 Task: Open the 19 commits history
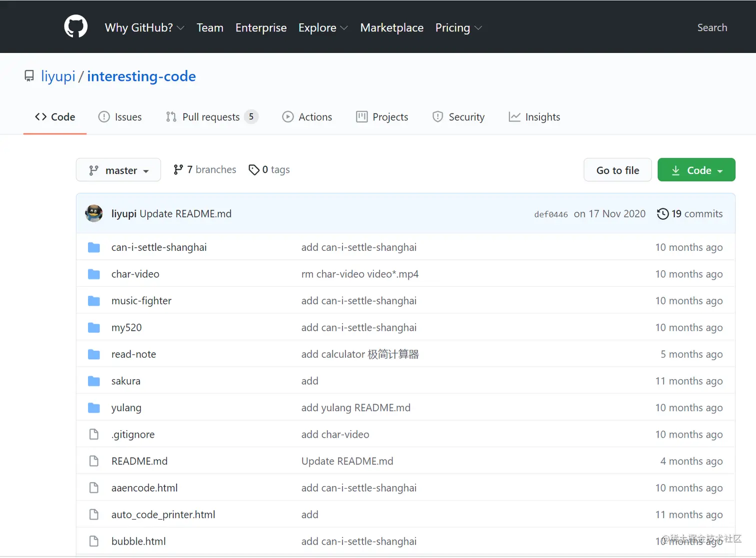[x=689, y=214]
